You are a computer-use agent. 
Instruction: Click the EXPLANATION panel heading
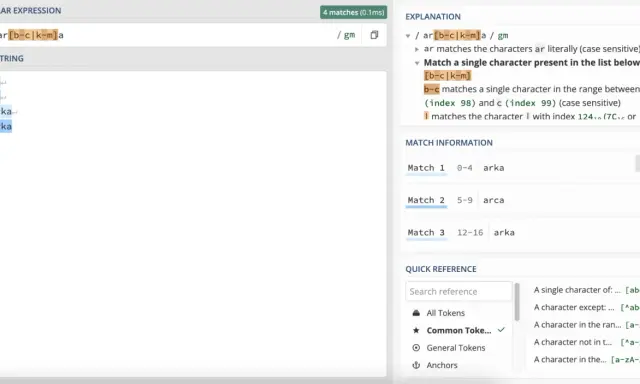coord(433,17)
